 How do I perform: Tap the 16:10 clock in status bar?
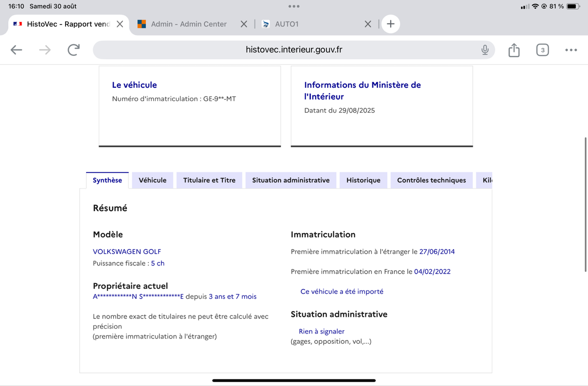coord(17,6)
